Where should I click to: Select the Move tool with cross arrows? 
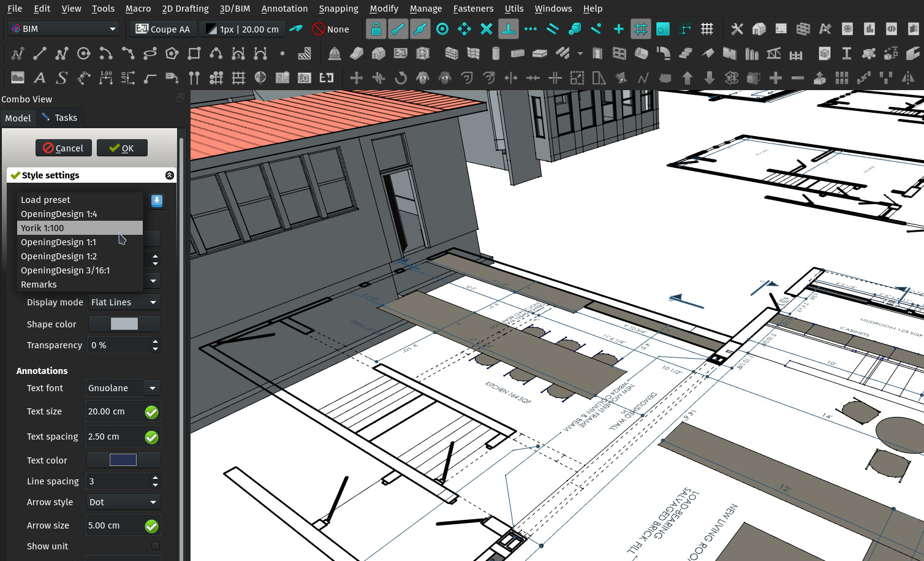pos(355,78)
